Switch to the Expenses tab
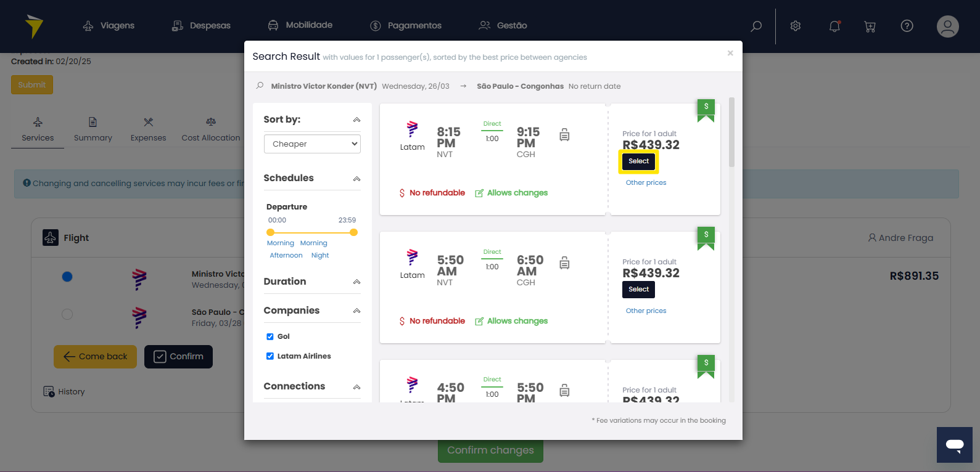 [x=148, y=130]
